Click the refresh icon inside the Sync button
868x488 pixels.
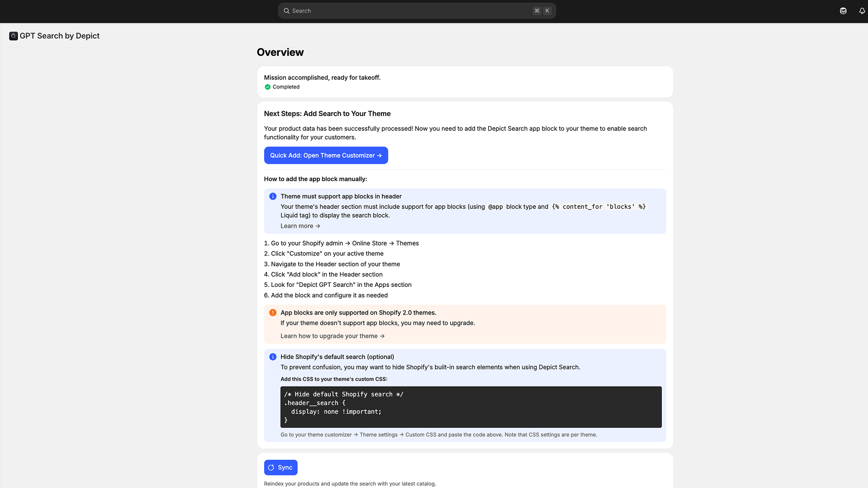[x=271, y=467]
